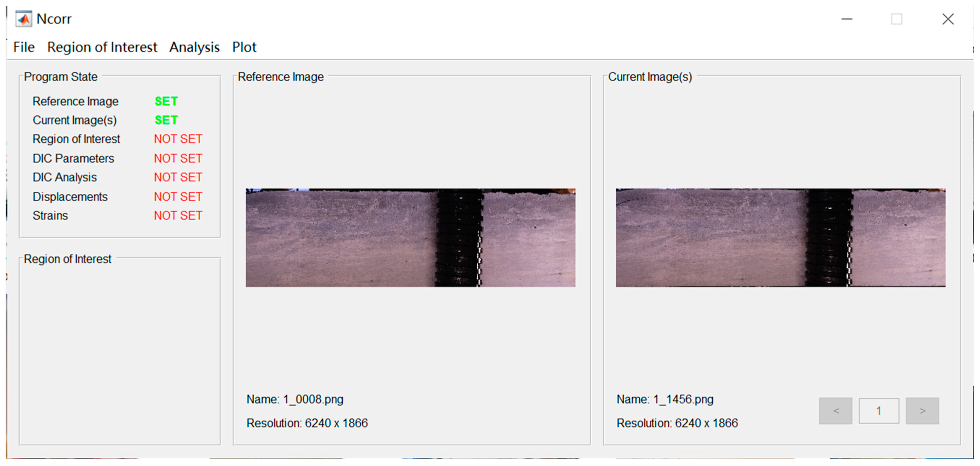Click the reference image thumbnail
The height and width of the screenshot is (466, 980).
coord(410,237)
